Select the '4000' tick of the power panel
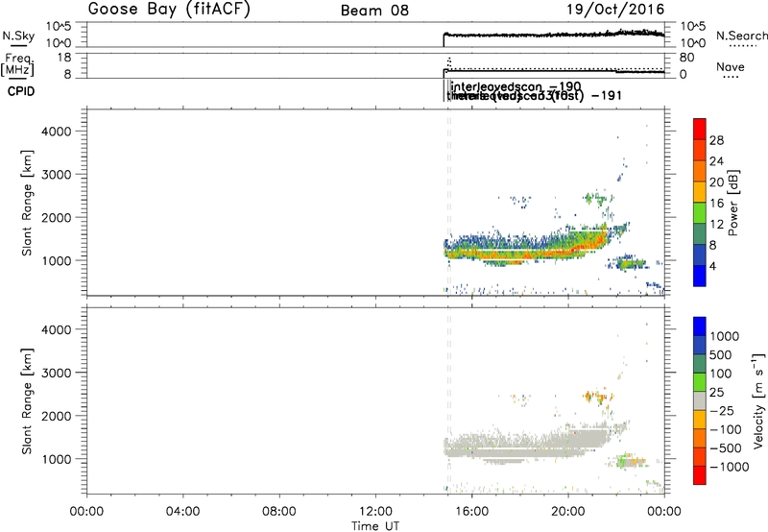Image resolution: width=768 pixels, height=532 pixels. click(x=57, y=132)
